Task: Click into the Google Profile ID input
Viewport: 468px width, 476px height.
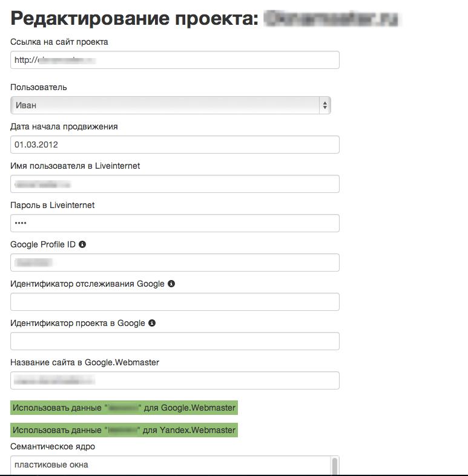Action: tap(175, 262)
